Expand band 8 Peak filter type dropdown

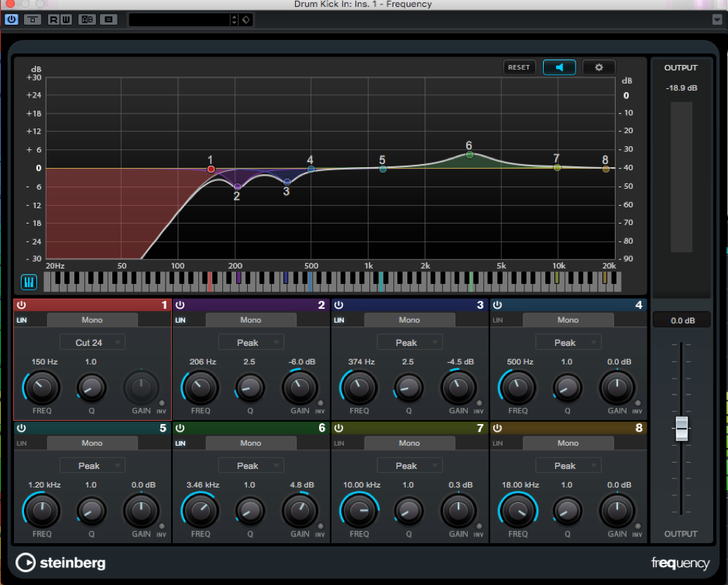coord(568,466)
